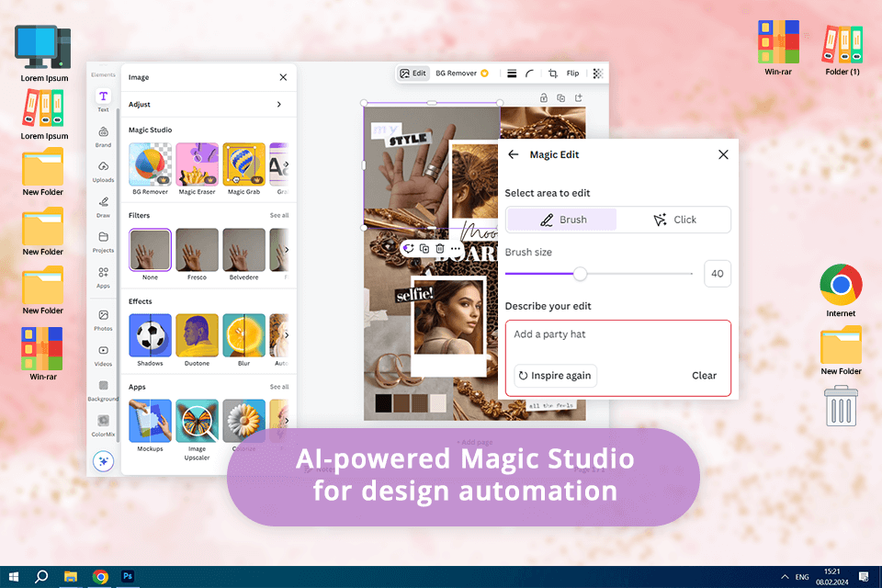Expand the Adjust section
This screenshot has width=882, height=588.
click(209, 104)
